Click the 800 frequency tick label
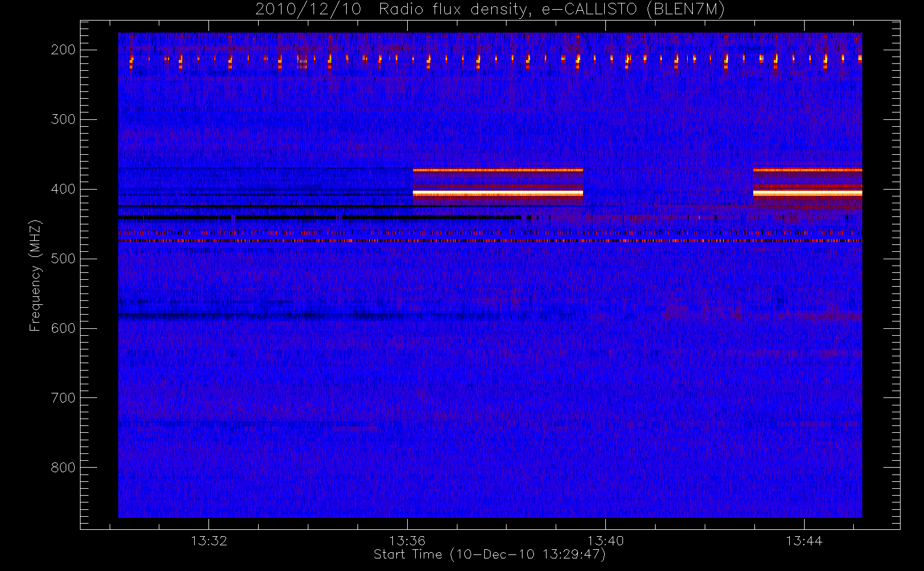Image resolution: width=924 pixels, height=571 pixels. coord(63,468)
